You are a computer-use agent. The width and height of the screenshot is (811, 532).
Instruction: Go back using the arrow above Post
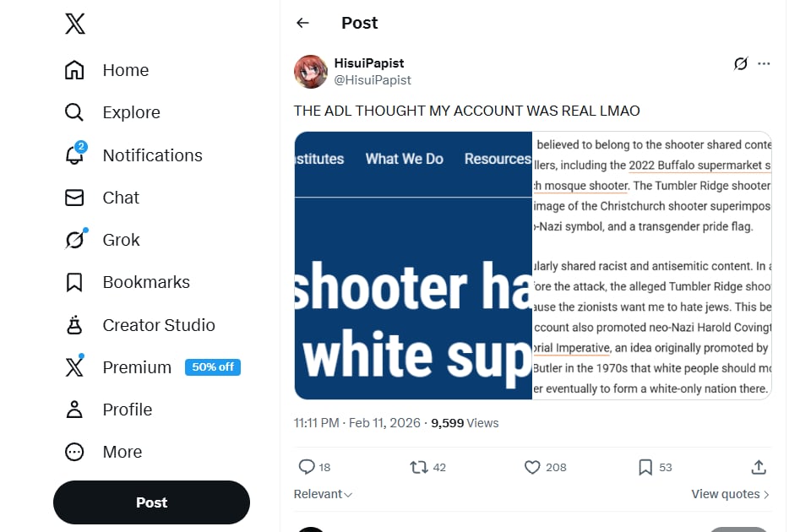(302, 23)
